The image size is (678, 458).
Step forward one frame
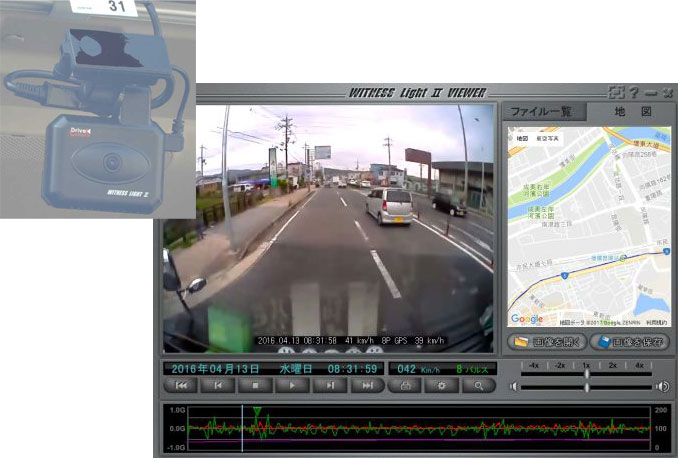[x=329, y=385]
